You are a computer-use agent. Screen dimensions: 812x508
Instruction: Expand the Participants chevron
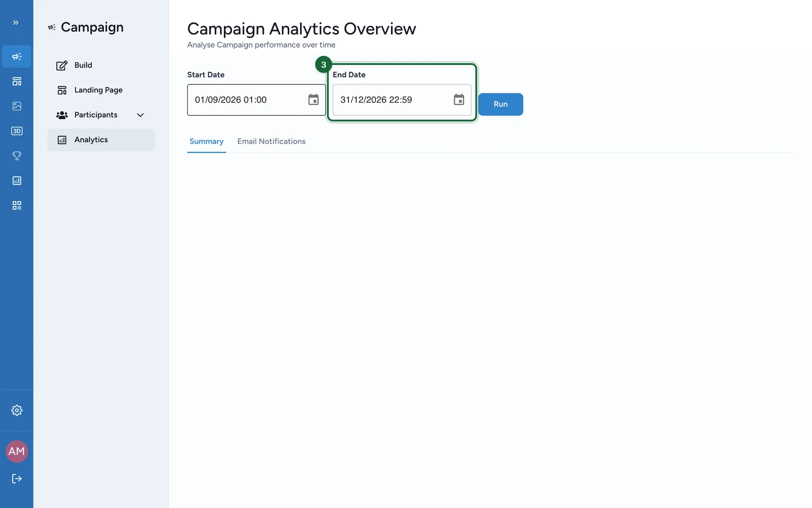click(141, 115)
